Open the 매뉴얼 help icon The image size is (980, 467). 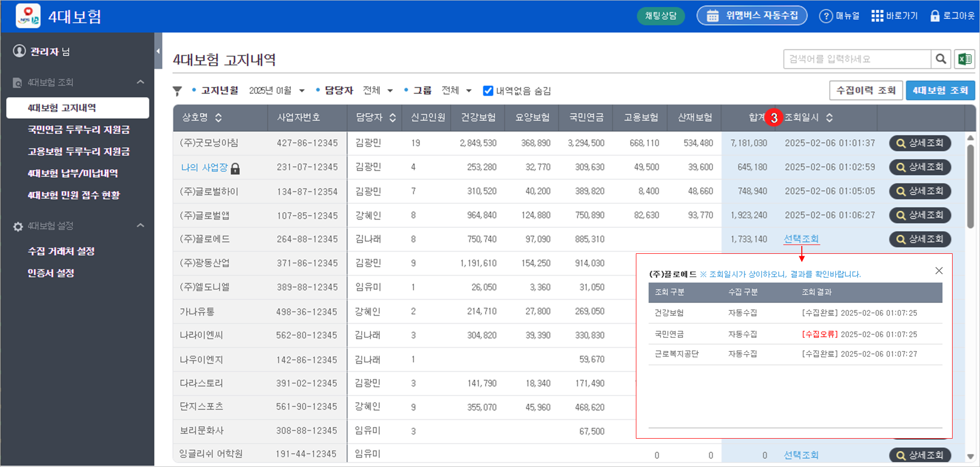826,16
